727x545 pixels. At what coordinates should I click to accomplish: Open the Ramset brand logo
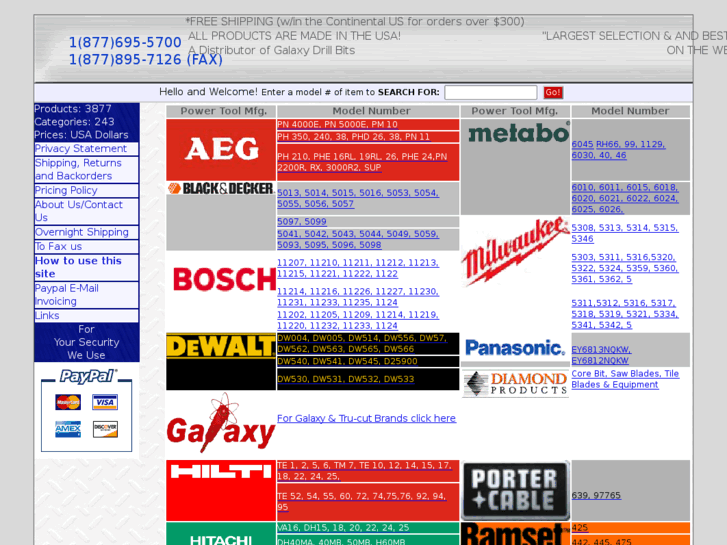515,534
